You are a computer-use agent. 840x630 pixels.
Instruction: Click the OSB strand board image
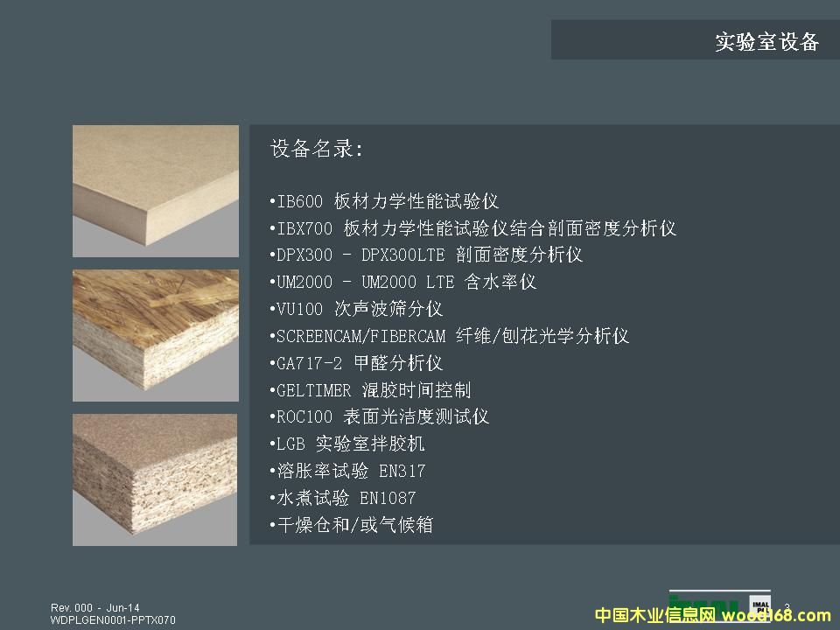tap(155, 335)
